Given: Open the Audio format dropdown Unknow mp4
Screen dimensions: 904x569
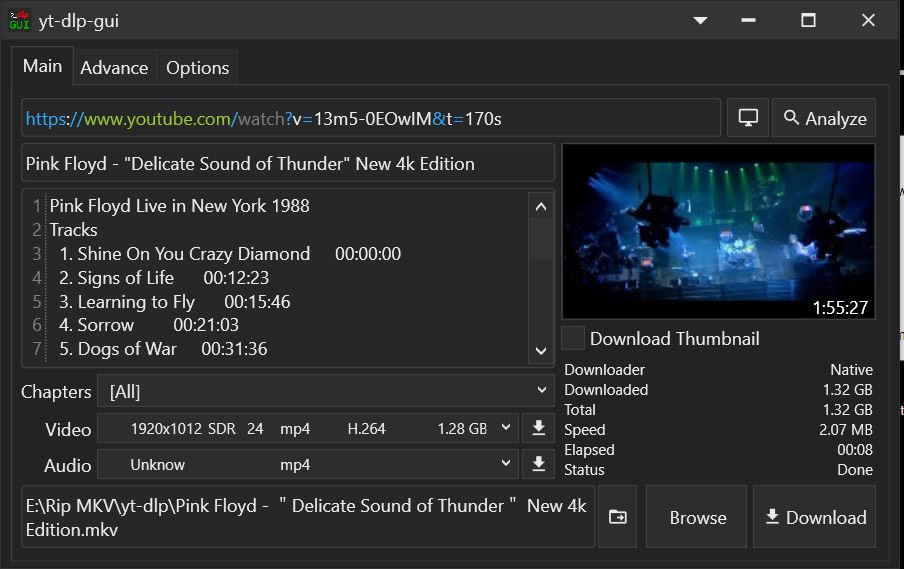Looking at the screenshot, I should (308, 464).
